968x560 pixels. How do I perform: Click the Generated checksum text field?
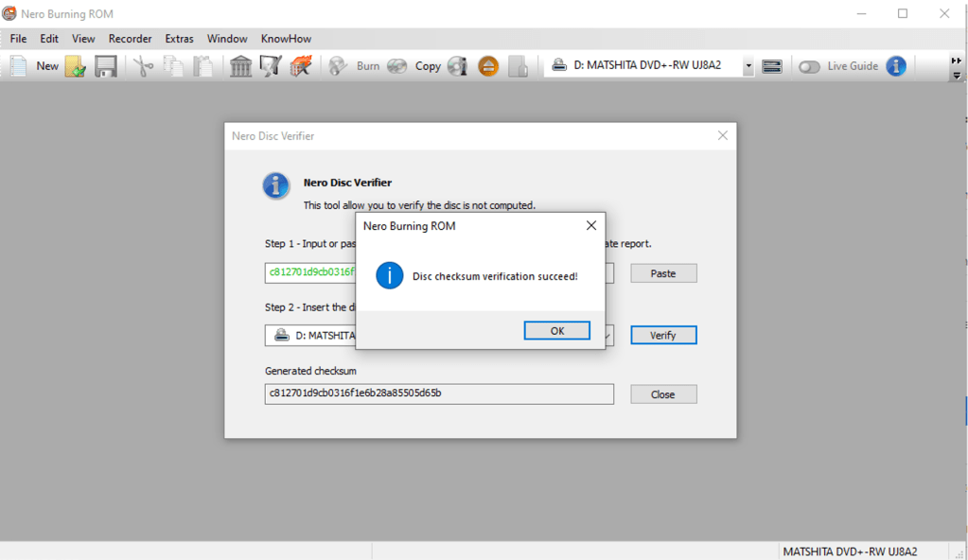tap(439, 394)
